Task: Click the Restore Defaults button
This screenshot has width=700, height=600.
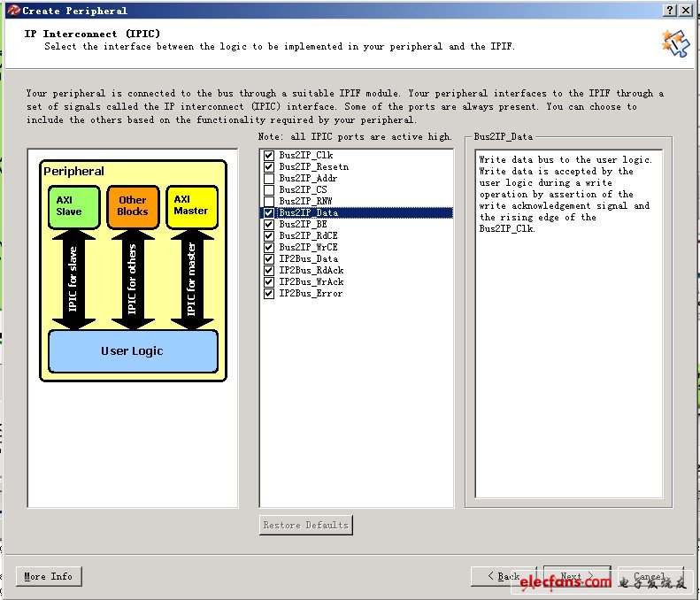Action: 305,525
